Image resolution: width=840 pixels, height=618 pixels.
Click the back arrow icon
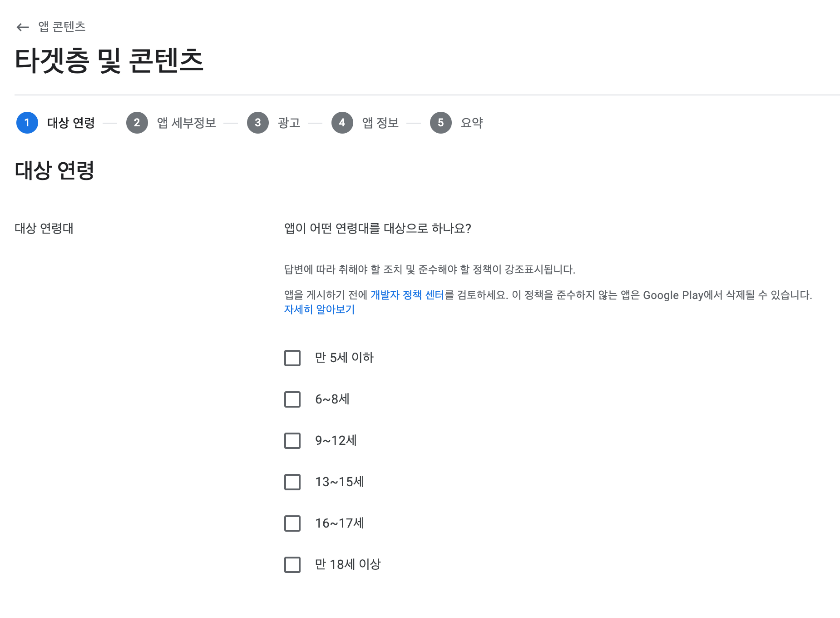coord(23,27)
